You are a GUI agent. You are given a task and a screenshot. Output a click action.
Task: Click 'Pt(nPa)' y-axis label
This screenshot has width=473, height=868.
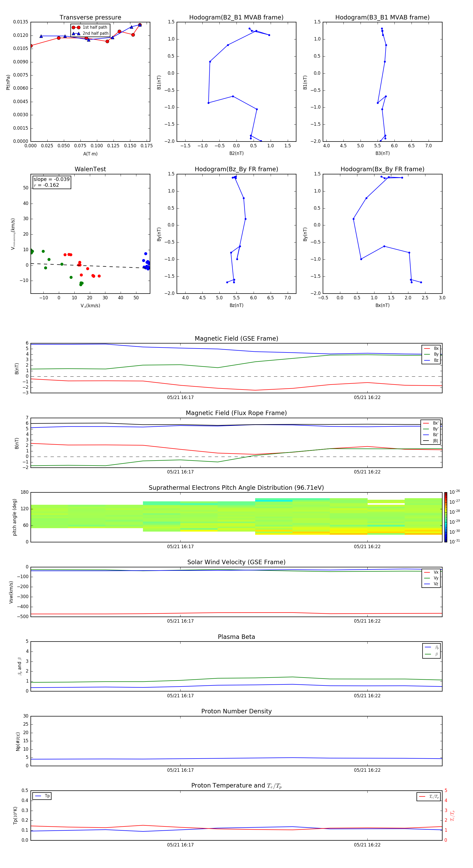[x=8, y=82]
